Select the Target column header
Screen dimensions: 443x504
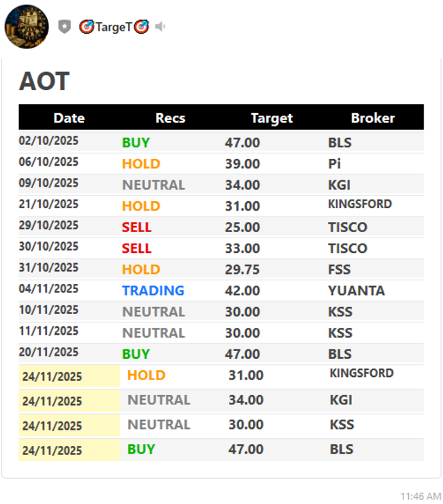[272, 118]
